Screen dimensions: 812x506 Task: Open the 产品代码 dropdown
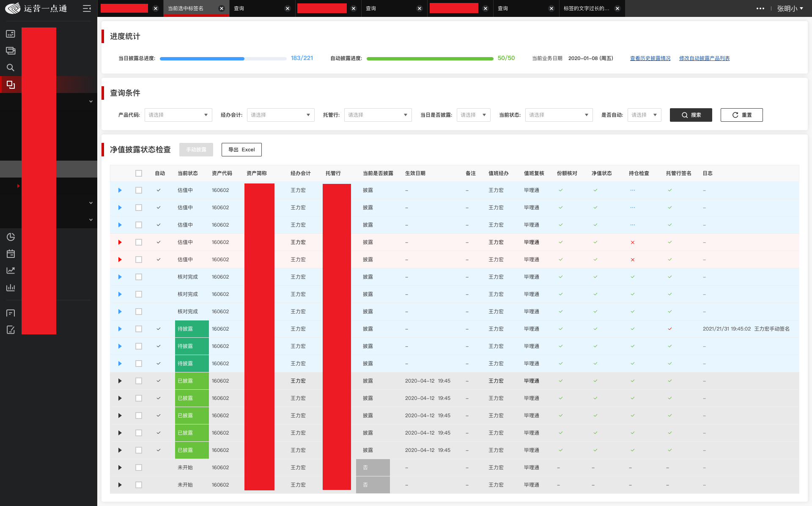point(178,115)
